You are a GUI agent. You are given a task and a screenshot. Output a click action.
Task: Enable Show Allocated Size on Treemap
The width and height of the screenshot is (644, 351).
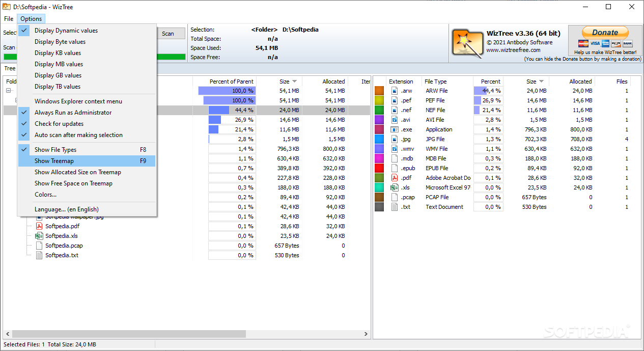point(87,172)
